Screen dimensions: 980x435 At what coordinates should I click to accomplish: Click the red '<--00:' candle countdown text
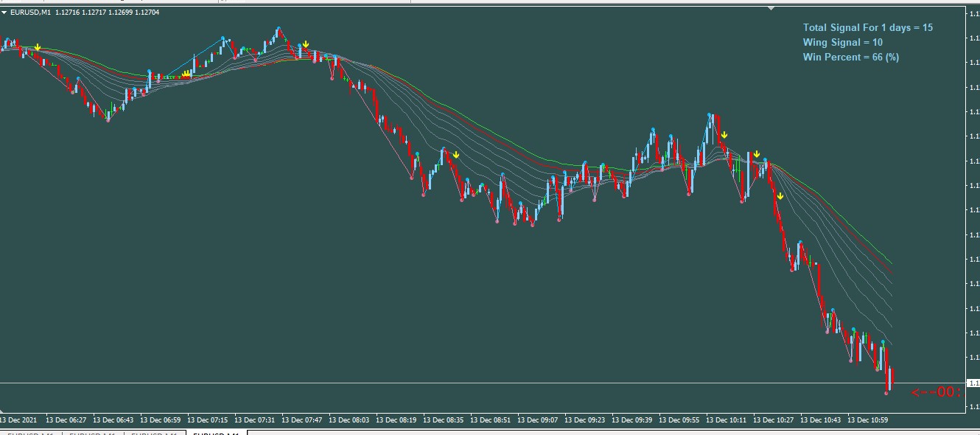[x=937, y=392]
